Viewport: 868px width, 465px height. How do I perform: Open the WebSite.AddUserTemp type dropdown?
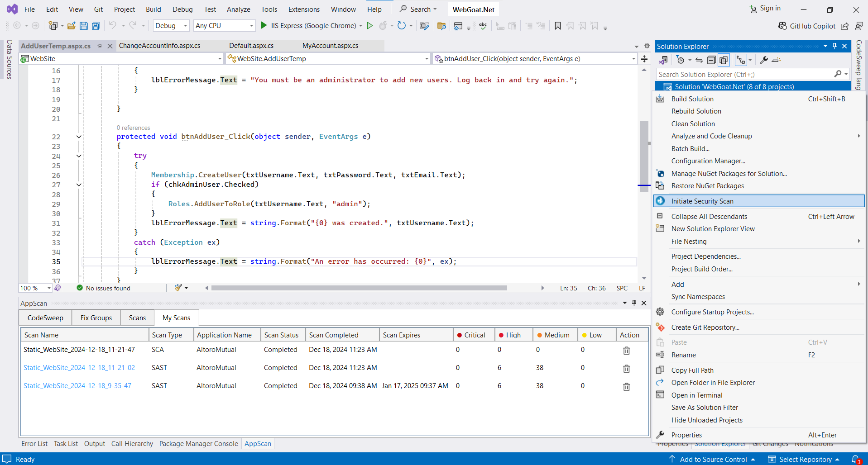pyautogui.click(x=328, y=58)
